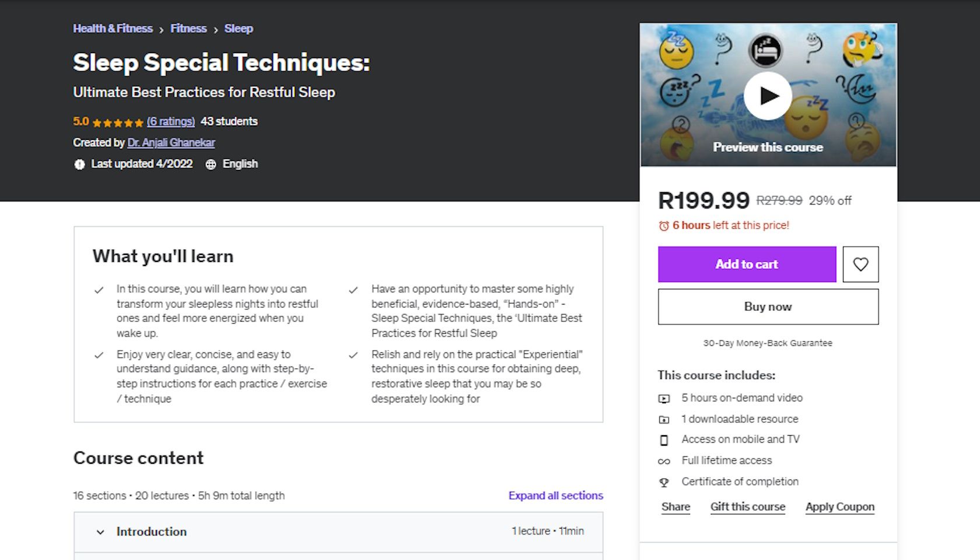Viewport: 980px width, 560px height.
Task: Open the Health & Fitness category
Action: (113, 28)
